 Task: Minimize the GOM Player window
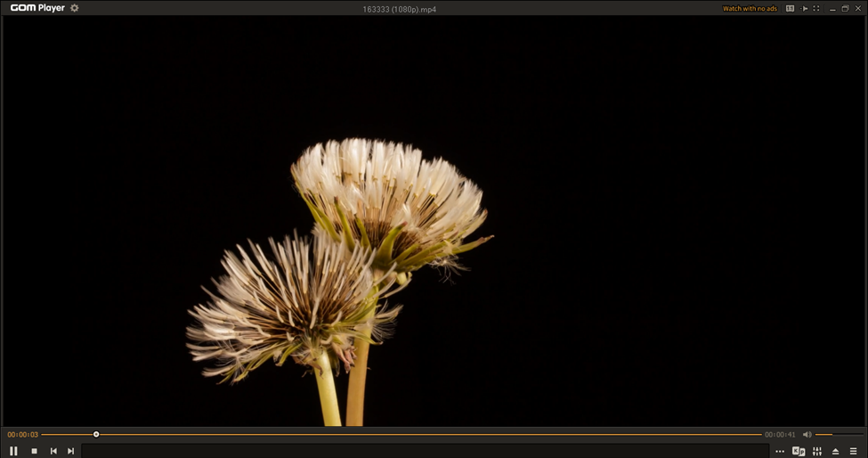click(832, 9)
